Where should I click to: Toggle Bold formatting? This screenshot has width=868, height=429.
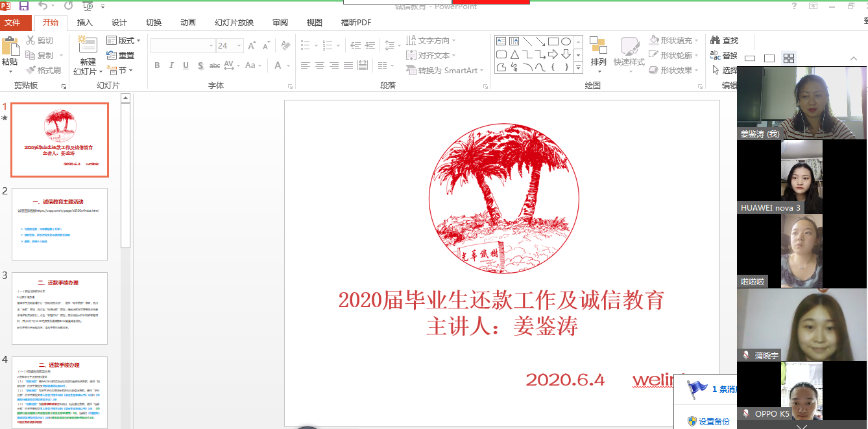pos(157,65)
